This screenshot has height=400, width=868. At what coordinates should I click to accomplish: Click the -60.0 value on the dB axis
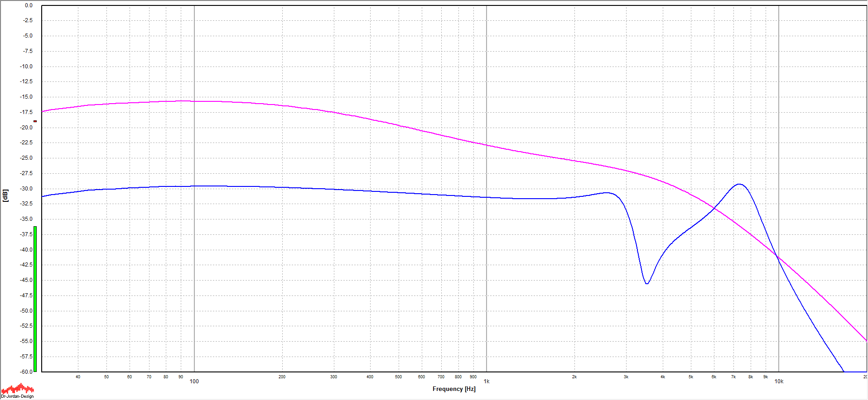27,372
